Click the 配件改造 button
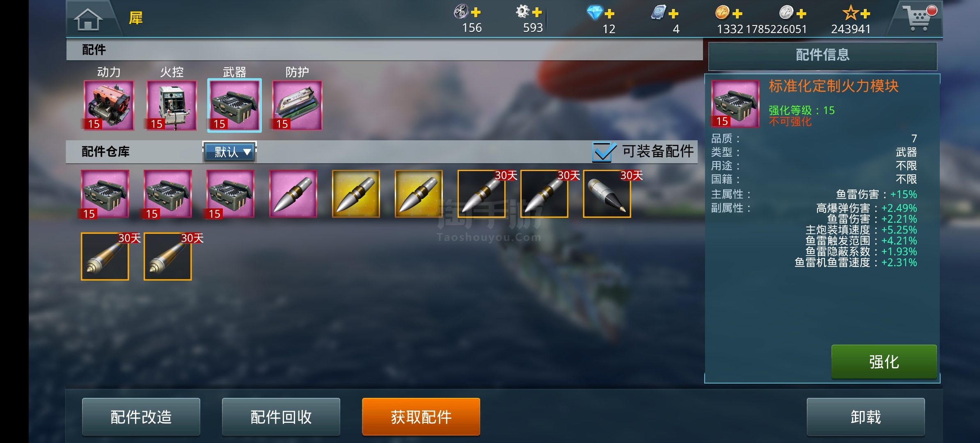The height and width of the screenshot is (443, 980). tap(141, 417)
